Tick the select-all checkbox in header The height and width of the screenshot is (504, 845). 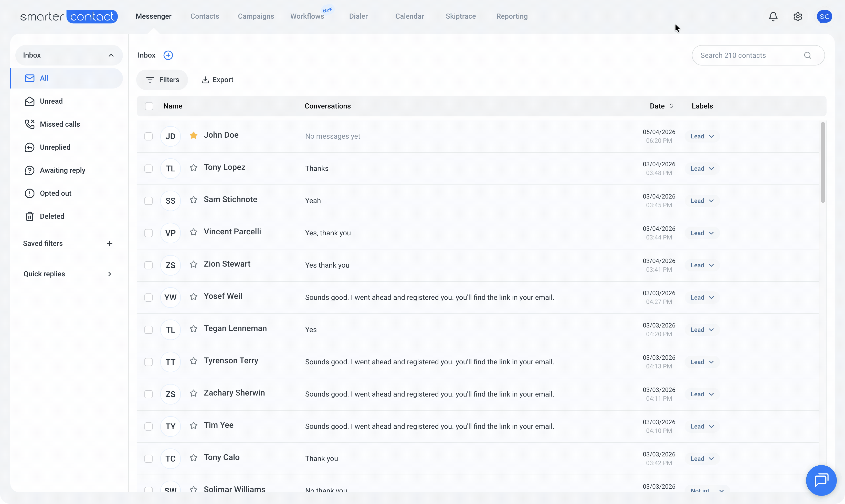coord(149,106)
